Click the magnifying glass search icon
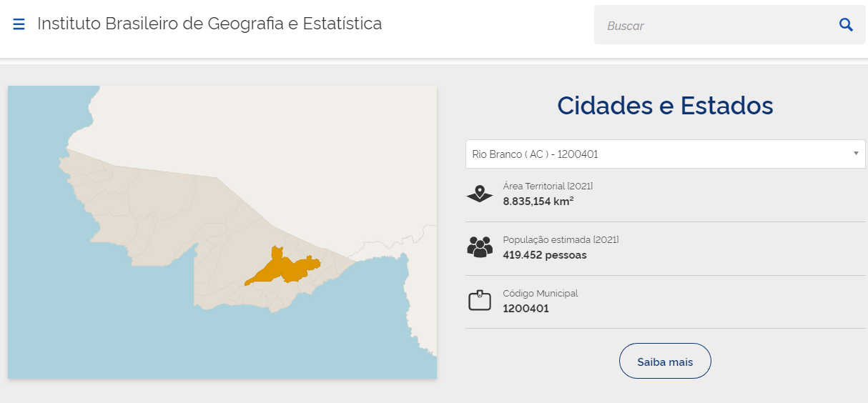 pyautogui.click(x=846, y=25)
